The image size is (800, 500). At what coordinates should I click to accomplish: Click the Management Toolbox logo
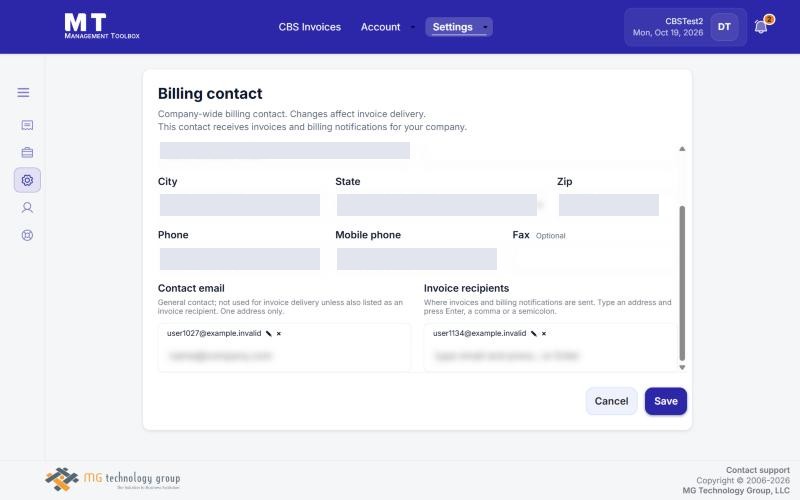102,26
